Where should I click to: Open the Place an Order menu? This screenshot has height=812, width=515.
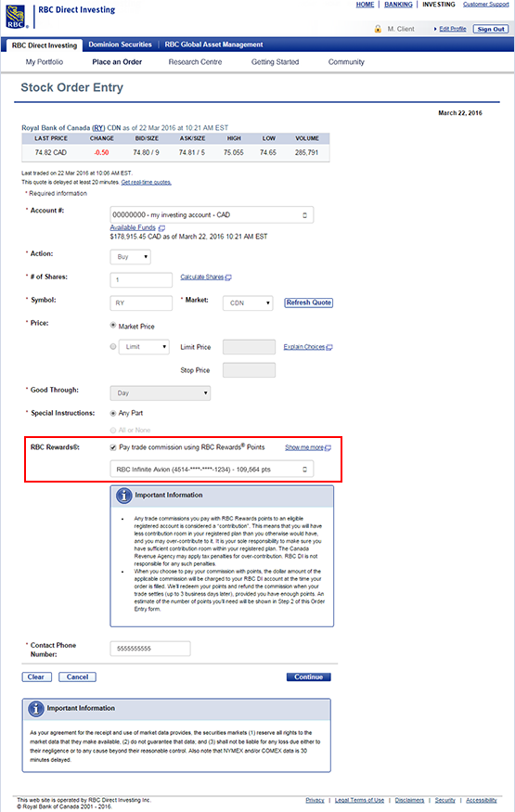(117, 62)
